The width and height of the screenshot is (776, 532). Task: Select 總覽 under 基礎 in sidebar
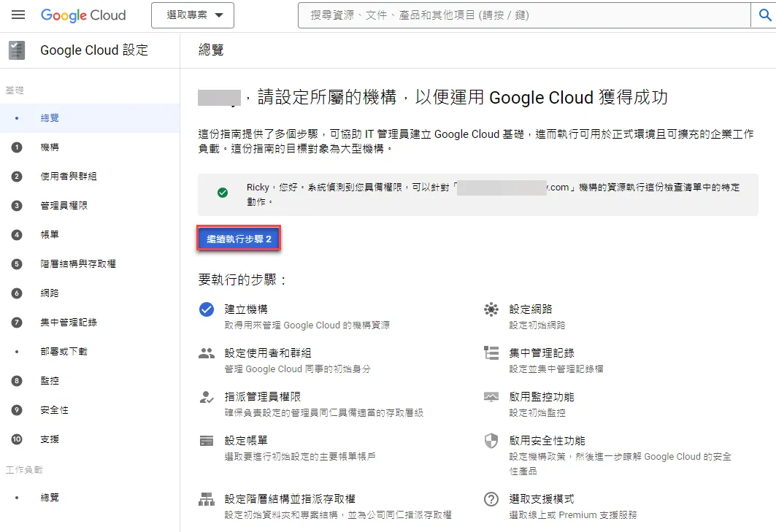(x=90, y=117)
